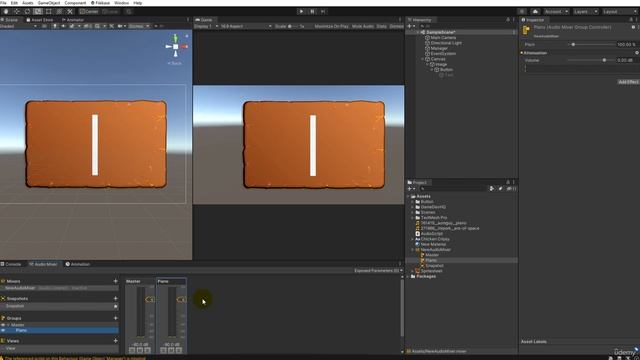Expand the Packages folder
This screenshot has width=640, height=360.
point(408,276)
